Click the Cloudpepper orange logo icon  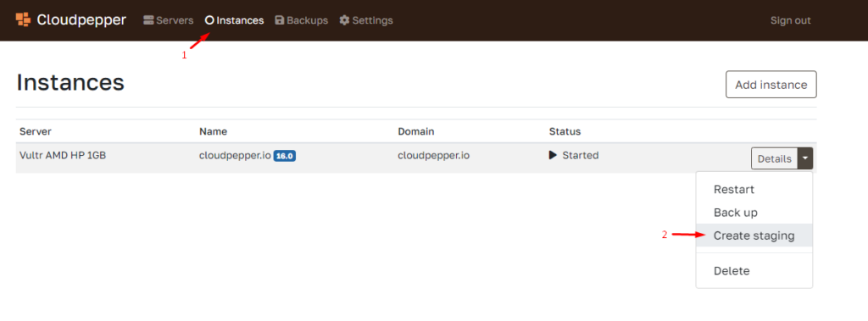[23, 20]
